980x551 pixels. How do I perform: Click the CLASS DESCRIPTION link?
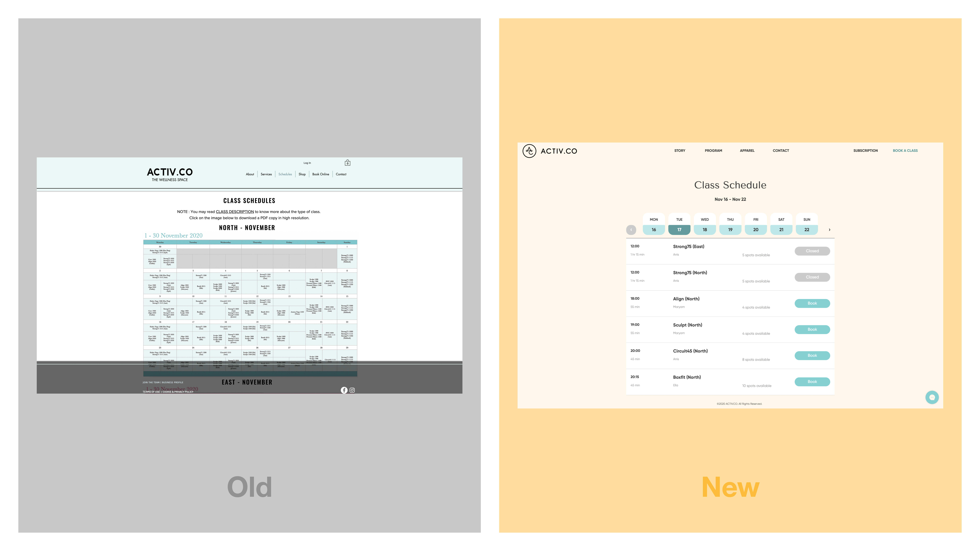click(235, 212)
